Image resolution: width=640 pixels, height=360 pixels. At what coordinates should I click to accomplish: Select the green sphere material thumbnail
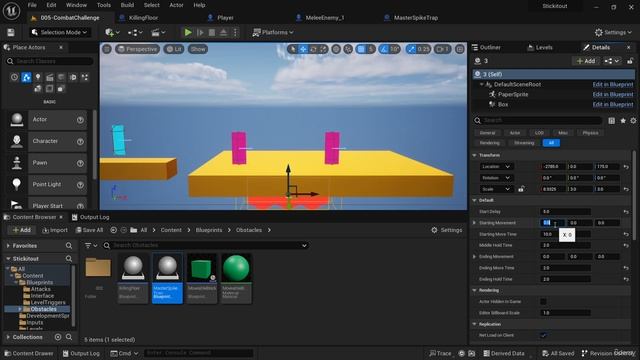pyautogui.click(x=236, y=278)
